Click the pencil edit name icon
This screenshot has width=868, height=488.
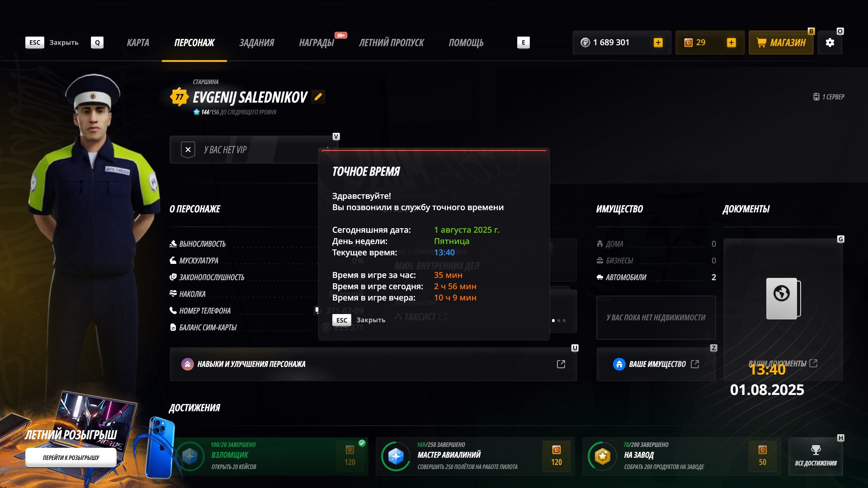click(x=318, y=97)
